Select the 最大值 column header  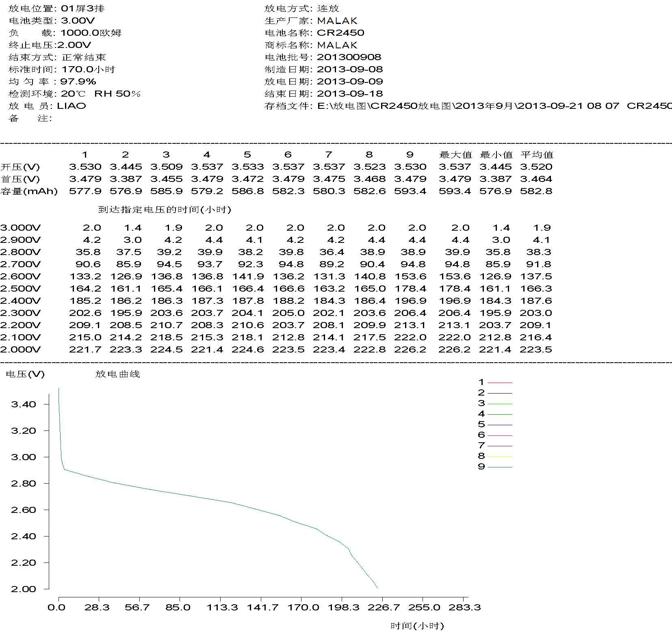click(x=455, y=155)
